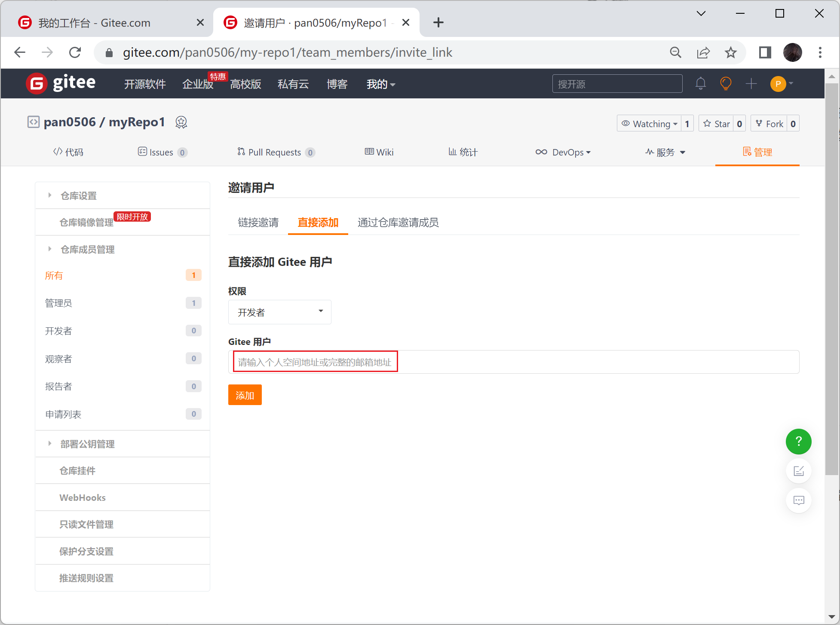Click the browser share page icon
The width and height of the screenshot is (840, 625).
pos(703,53)
